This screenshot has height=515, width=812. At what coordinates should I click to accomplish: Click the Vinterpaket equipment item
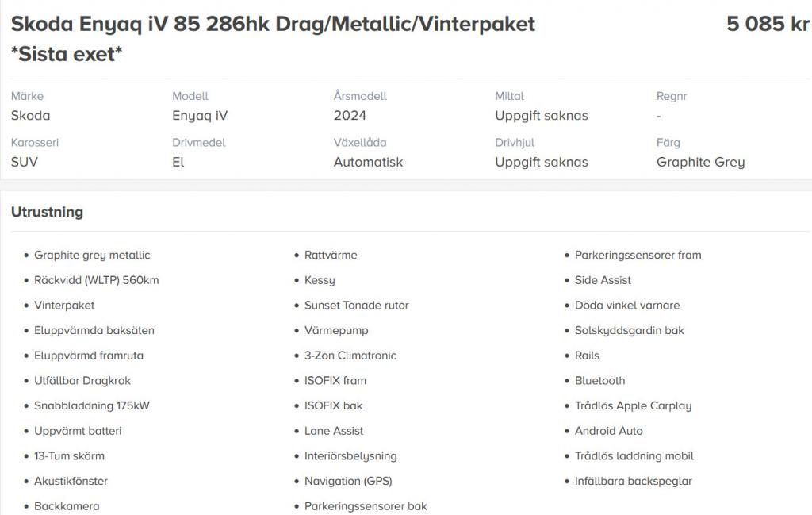click(x=64, y=306)
